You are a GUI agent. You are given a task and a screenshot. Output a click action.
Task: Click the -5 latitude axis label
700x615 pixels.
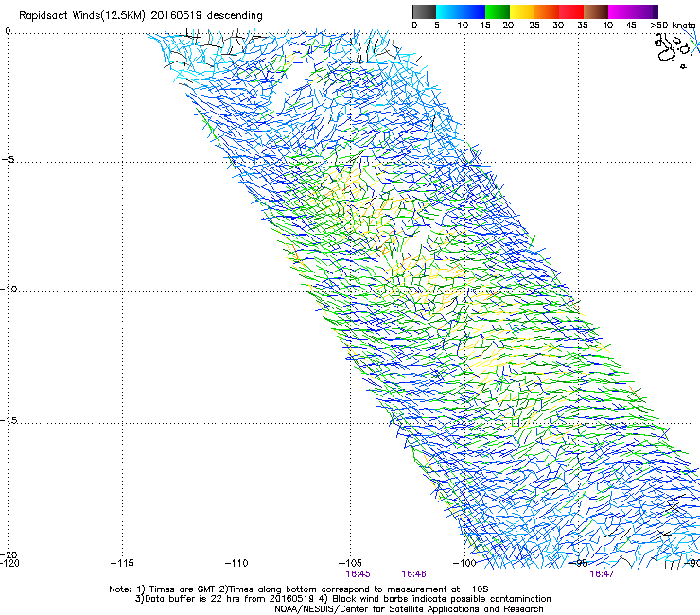8,160
